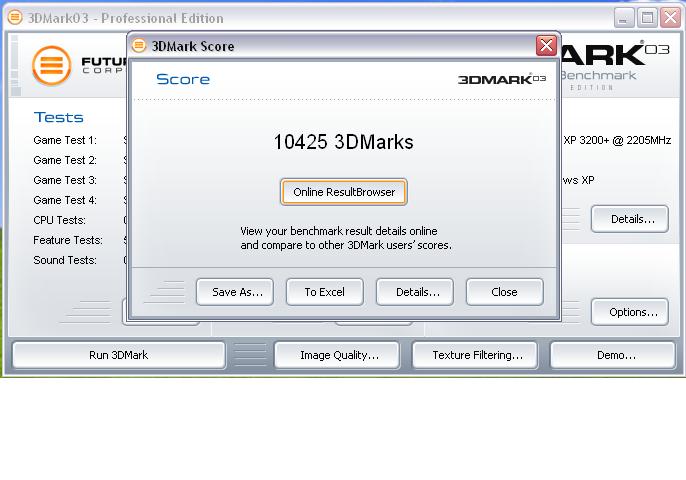Dismiss the 3DMark Score dialog with the red X

click(546, 46)
